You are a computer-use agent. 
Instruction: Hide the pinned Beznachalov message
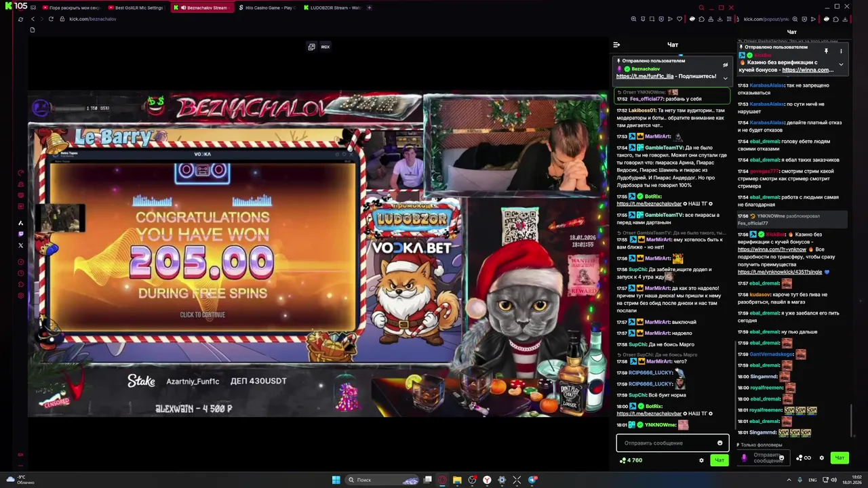coord(725,66)
